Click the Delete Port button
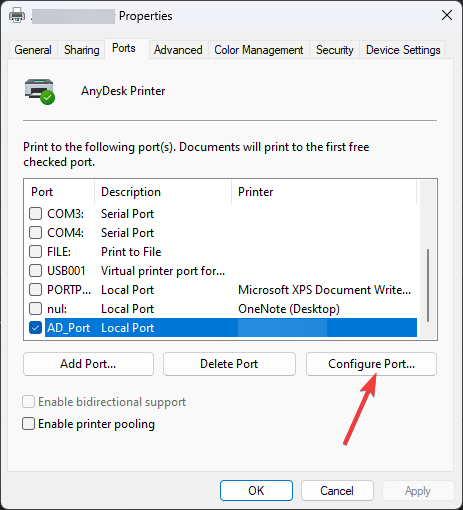Image resolution: width=463 pixels, height=510 pixels. coord(229,364)
